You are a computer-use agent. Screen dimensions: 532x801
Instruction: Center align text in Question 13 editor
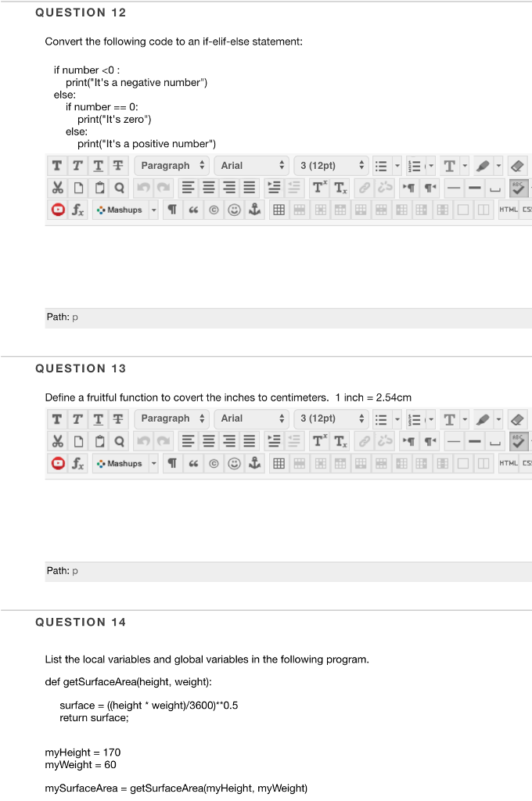click(x=209, y=441)
